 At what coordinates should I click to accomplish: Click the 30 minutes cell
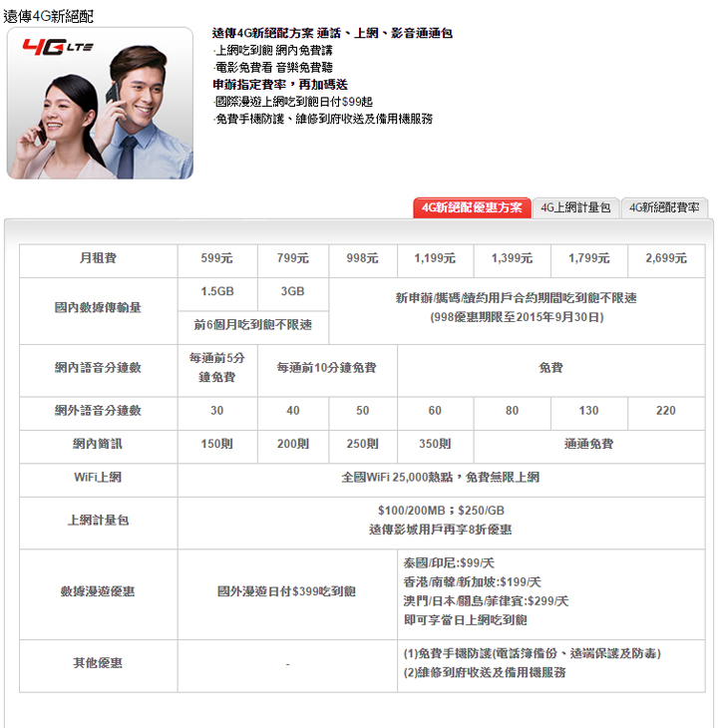(216, 411)
